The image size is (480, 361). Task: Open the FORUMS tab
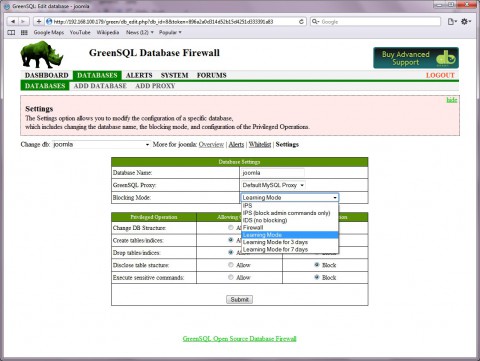coord(211,75)
